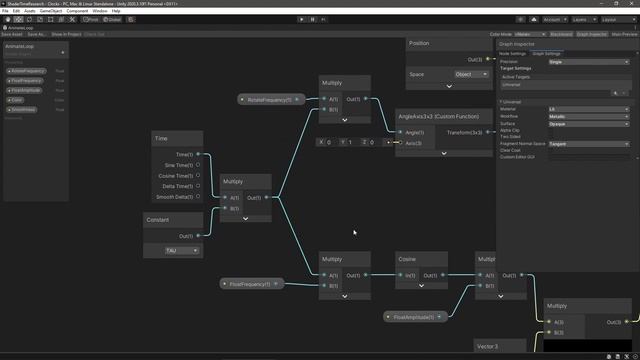The height and width of the screenshot is (360, 640).
Task: Click the Axis X value field
Action: pyautogui.click(x=332, y=142)
